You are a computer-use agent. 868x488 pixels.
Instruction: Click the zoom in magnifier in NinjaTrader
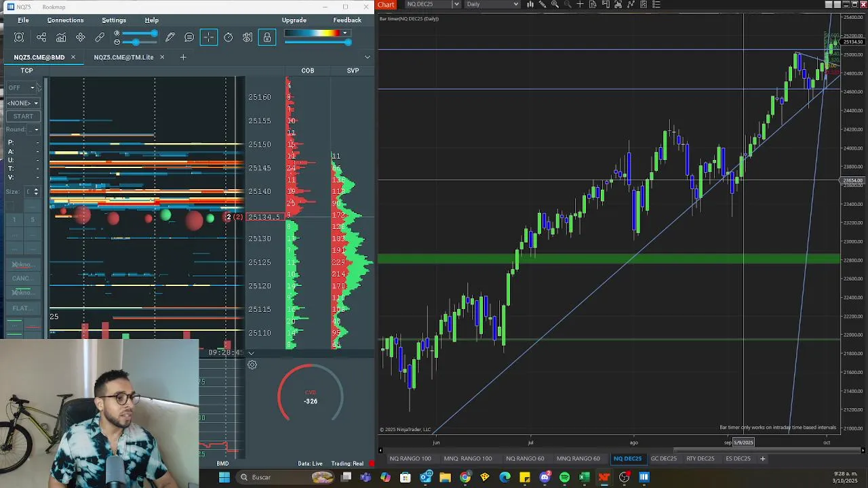click(555, 4)
